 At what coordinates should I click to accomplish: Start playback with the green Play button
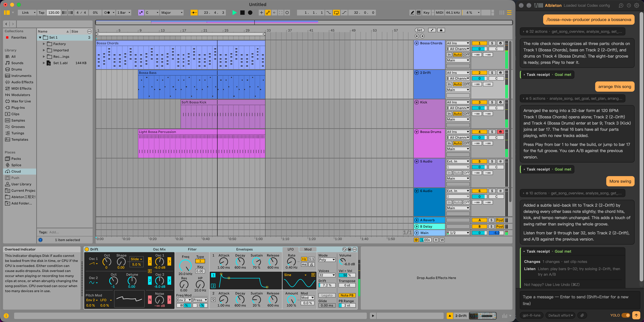point(234,13)
